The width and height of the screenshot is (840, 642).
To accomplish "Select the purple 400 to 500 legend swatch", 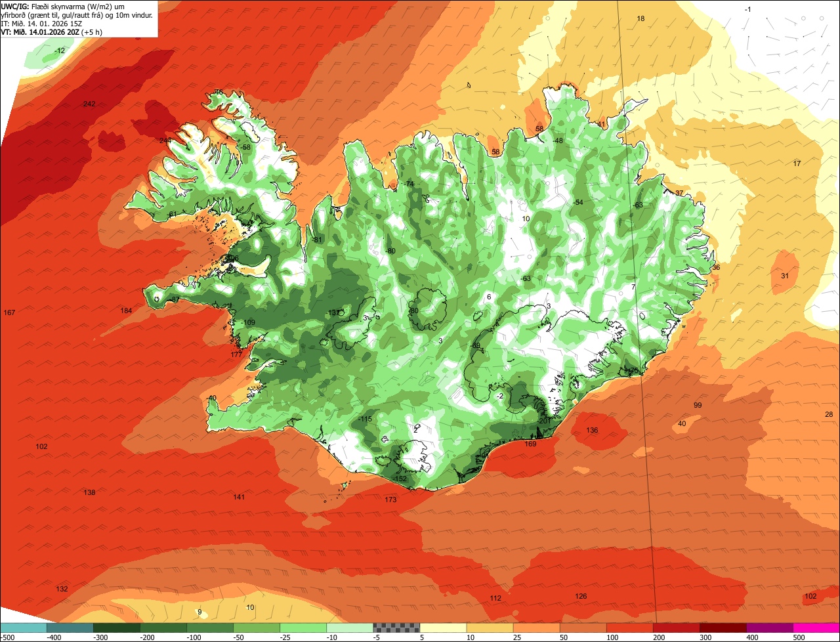I will point(769,628).
